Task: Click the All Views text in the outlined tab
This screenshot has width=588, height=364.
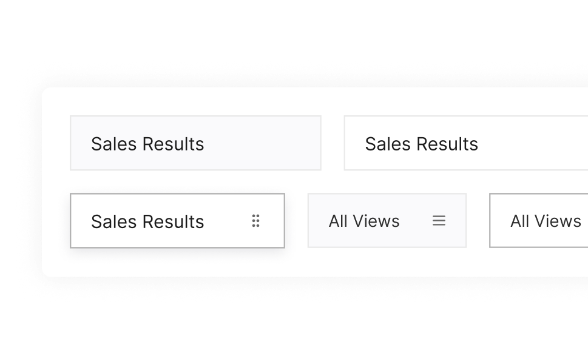Action: tap(546, 221)
